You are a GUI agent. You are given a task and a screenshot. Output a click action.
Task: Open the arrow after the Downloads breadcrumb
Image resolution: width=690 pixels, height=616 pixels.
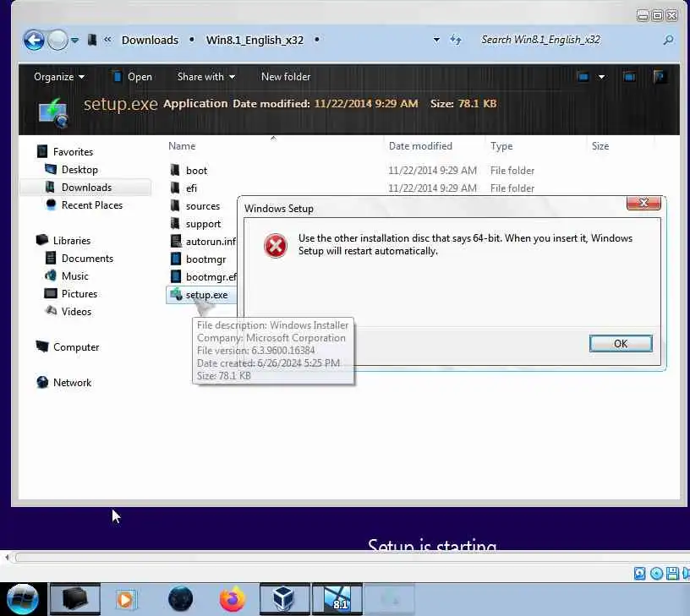pos(192,40)
